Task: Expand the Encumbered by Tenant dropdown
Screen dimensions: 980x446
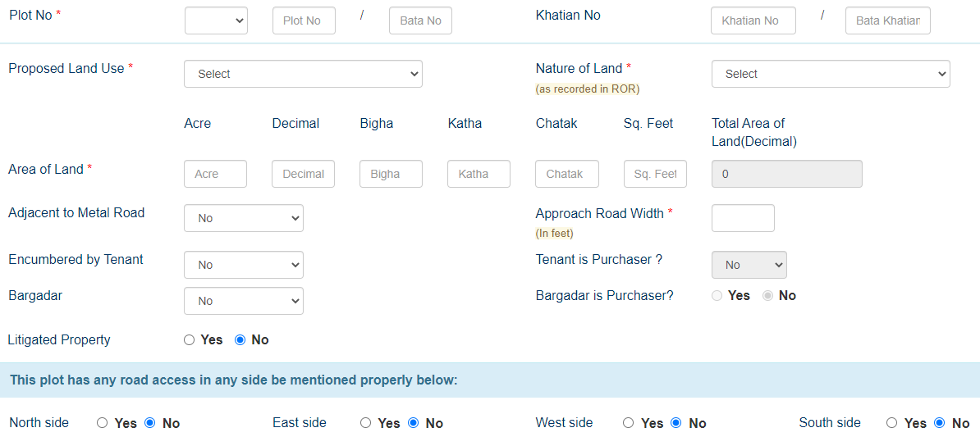Action: tap(244, 265)
